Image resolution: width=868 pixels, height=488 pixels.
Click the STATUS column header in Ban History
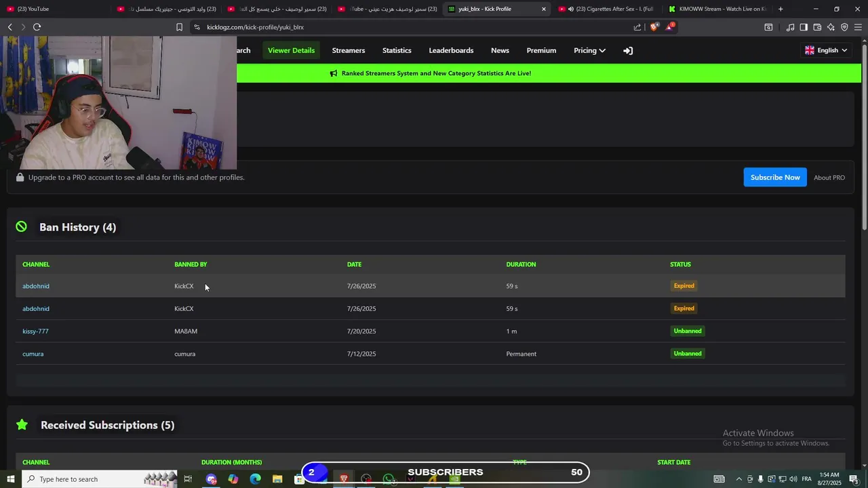click(680, 264)
